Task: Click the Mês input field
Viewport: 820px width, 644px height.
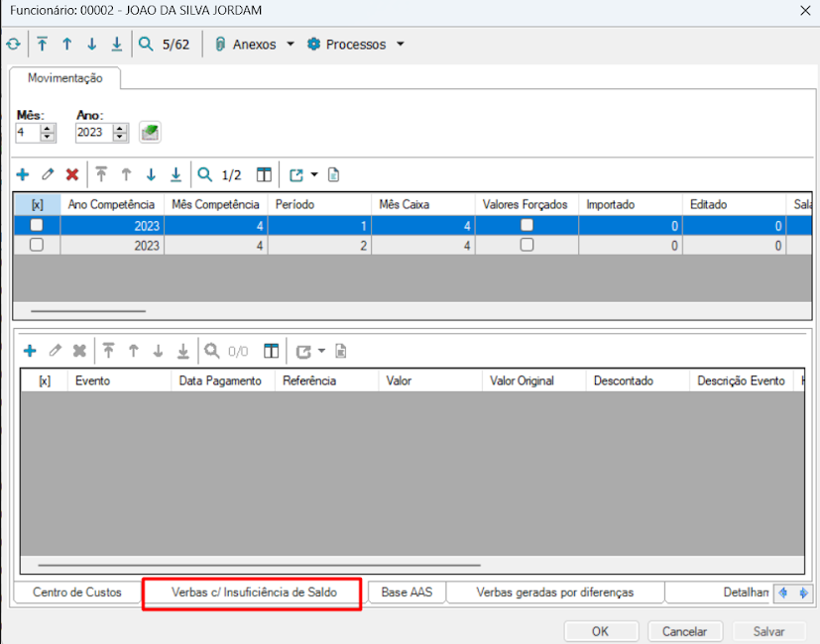Action: pos(27,132)
